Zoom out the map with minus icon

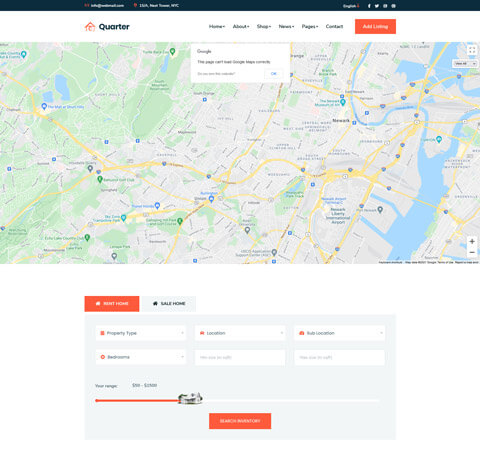pyautogui.click(x=472, y=252)
